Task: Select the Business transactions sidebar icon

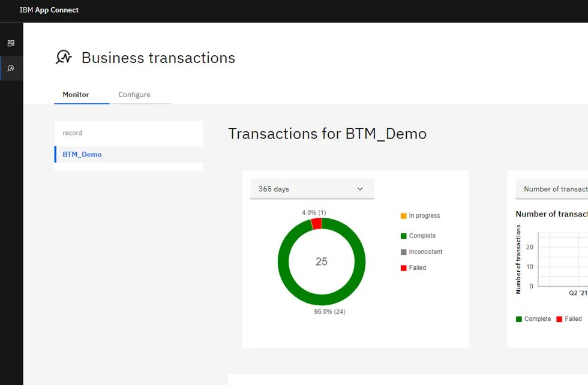Action: 11,68
